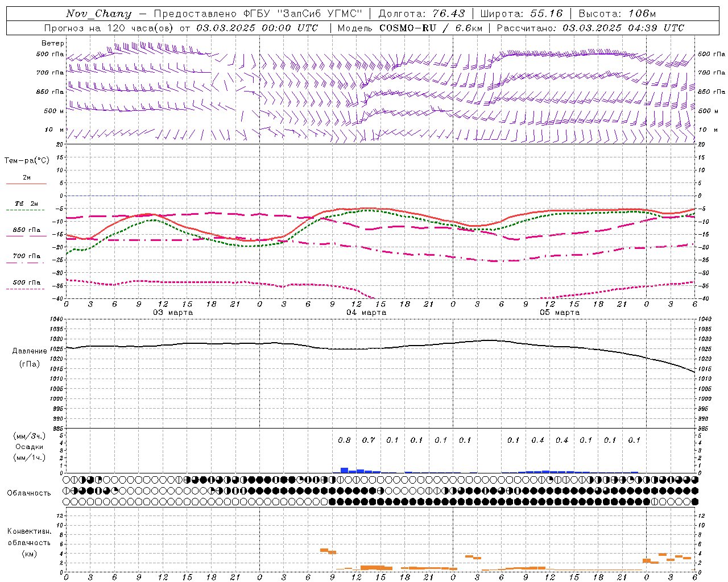Image resolution: width=728 pixels, height=582 pixels.
Task: Click '850 гПа' in the temperature legend
Action: coord(27,230)
